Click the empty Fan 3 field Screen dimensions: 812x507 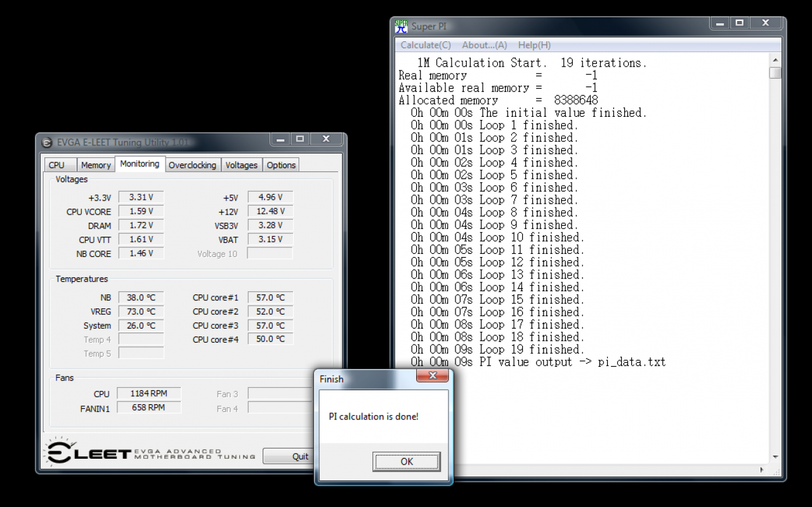280,393
